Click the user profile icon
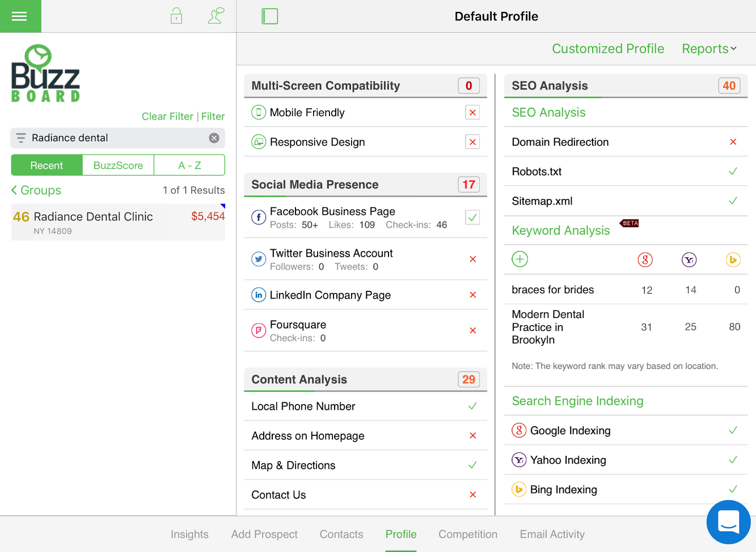The image size is (756, 552). (x=216, y=16)
